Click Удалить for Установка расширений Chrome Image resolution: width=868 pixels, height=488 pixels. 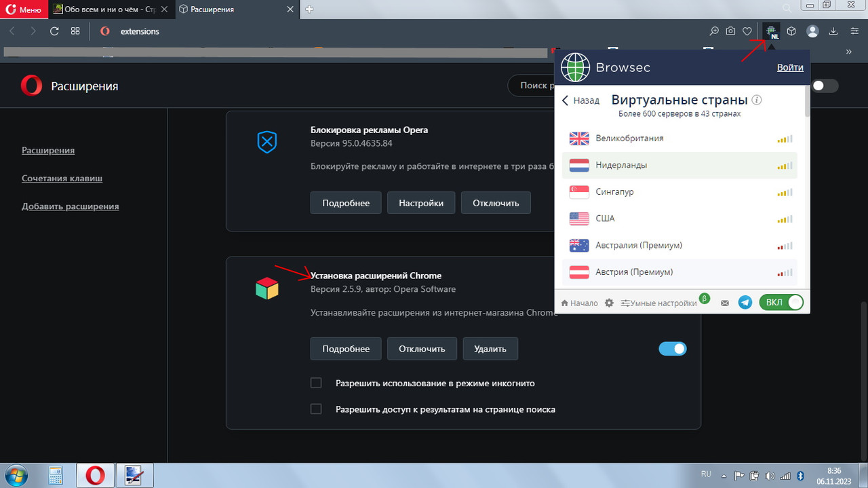pyautogui.click(x=490, y=348)
